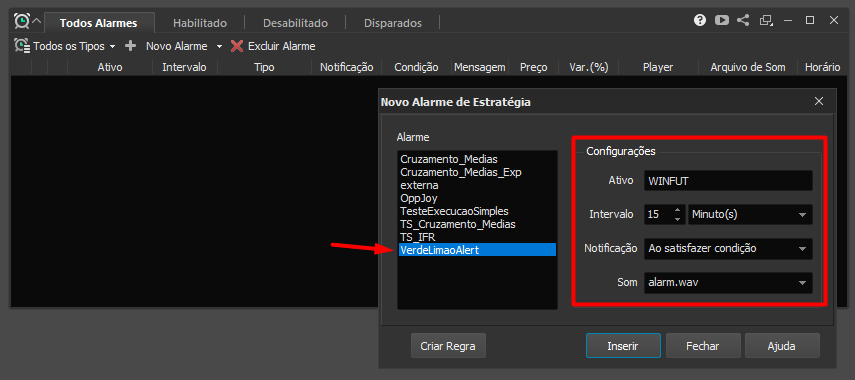Select TS_IFR strategy

477,237
